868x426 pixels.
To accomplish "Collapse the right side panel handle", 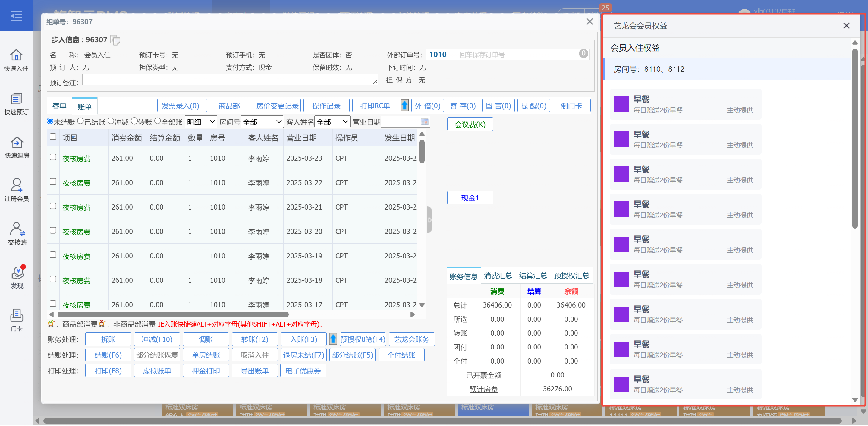I will click(x=429, y=220).
